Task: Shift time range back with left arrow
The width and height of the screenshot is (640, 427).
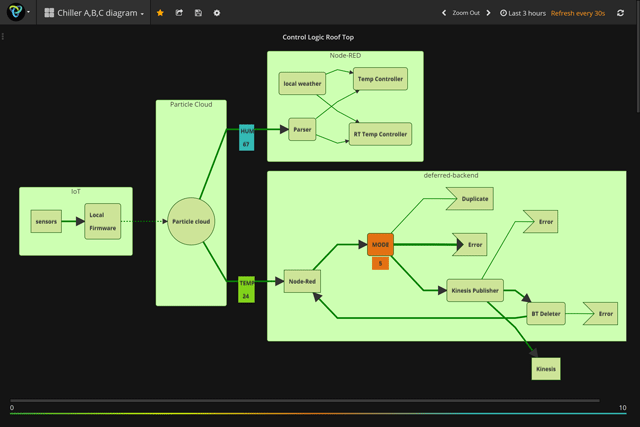Action: (x=444, y=13)
